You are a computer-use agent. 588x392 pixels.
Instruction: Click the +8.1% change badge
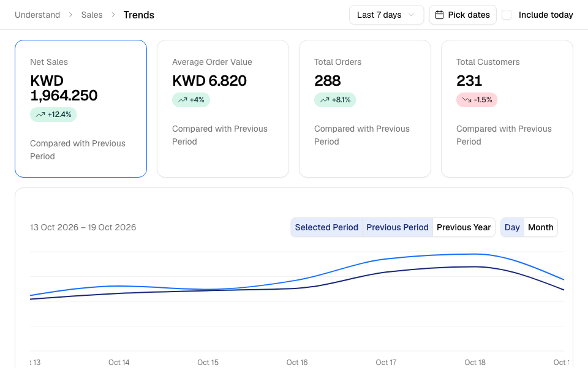335,100
